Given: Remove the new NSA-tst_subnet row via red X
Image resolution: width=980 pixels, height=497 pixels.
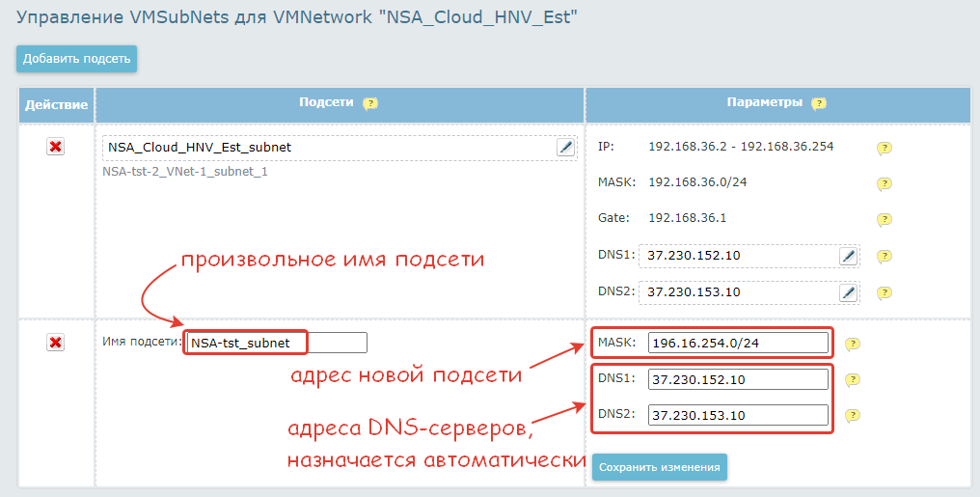Looking at the screenshot, I should (x=56, y=343).
